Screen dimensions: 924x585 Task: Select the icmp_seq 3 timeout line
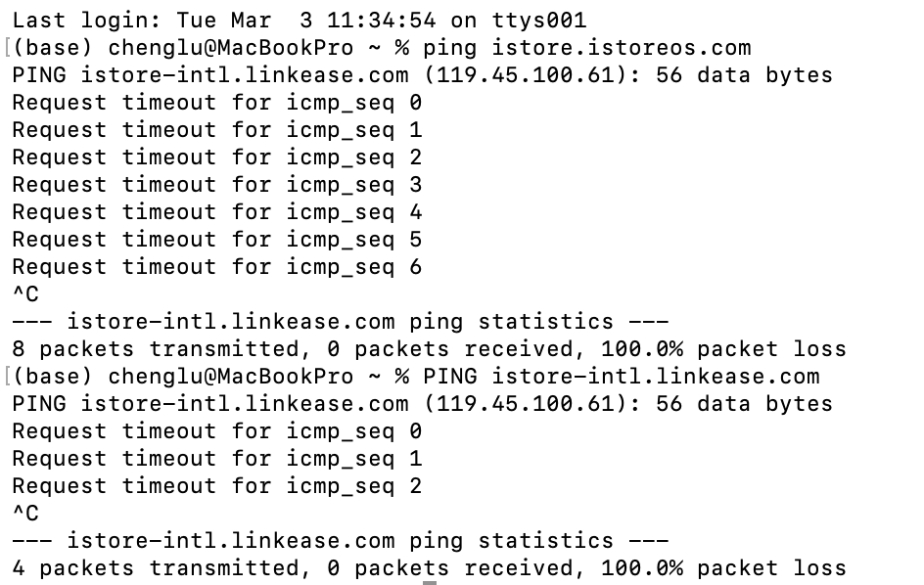(216, 184)
